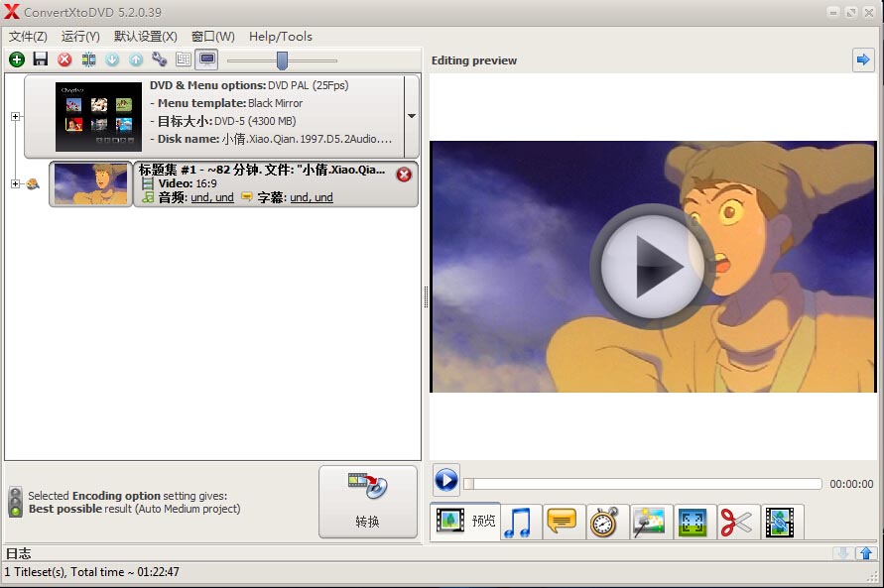Click the green film Video icon

pos(147,183)
